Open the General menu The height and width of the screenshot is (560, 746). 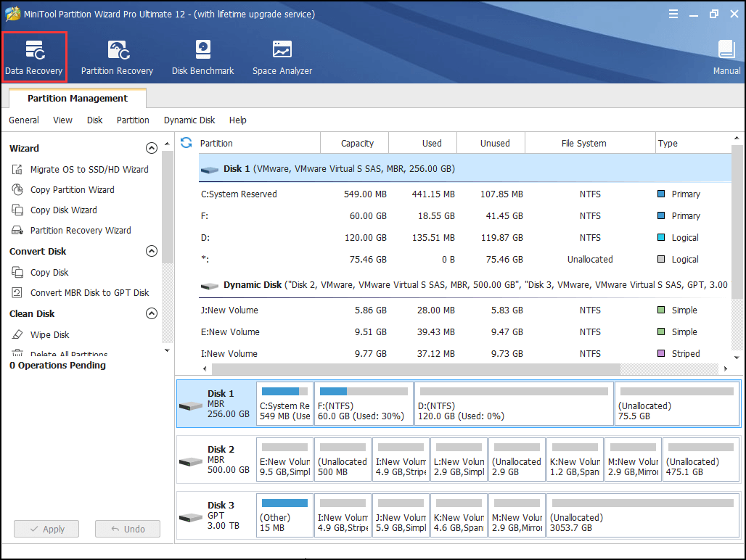pos(24,120)
